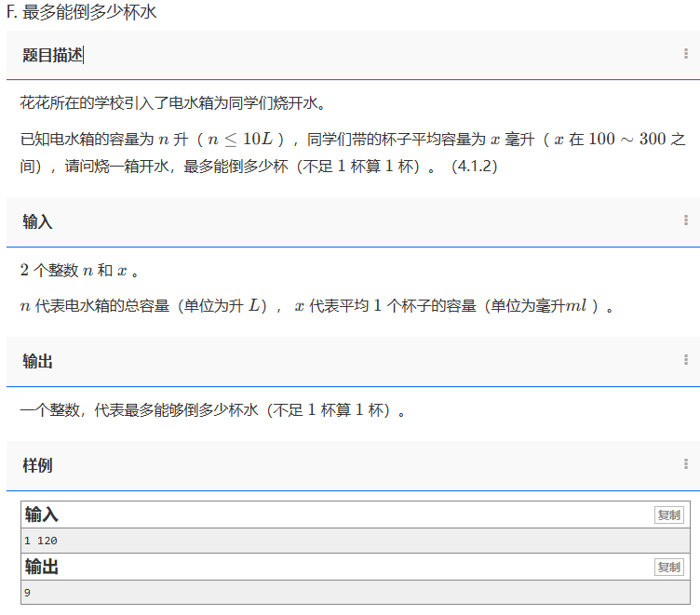
Task: Click the sample output value 9
Action: [28, 592]
